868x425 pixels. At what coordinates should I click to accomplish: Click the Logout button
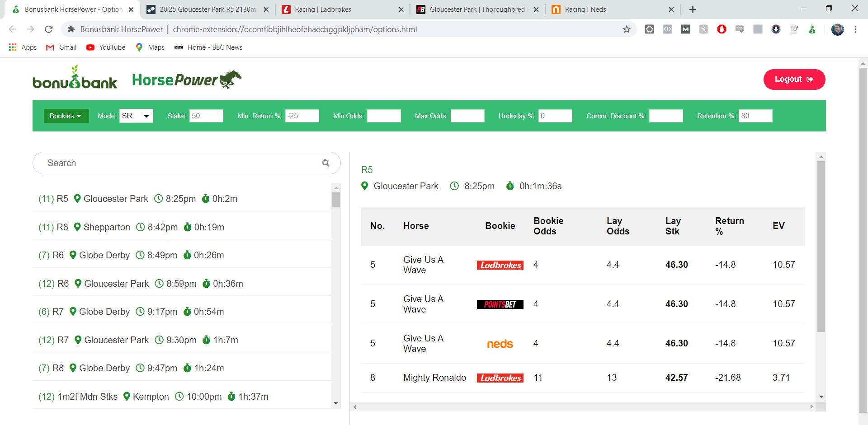pyautogui.click(x=794, y=79)
